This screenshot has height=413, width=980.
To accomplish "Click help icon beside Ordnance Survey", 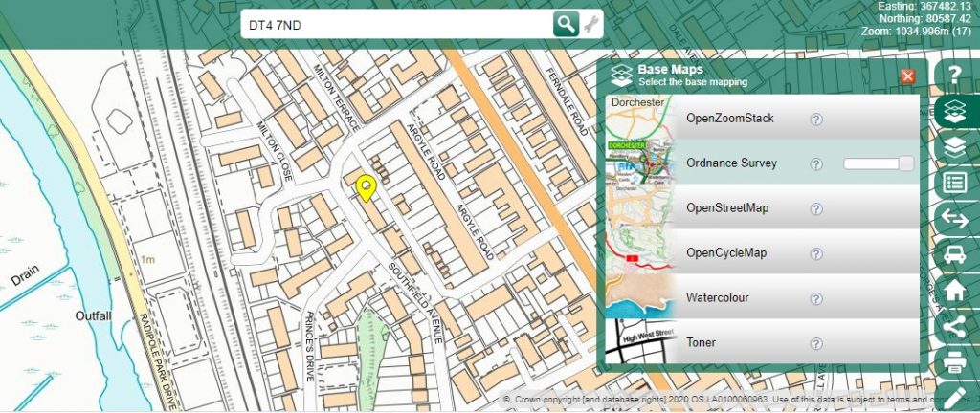I will [x=816, y=164].
